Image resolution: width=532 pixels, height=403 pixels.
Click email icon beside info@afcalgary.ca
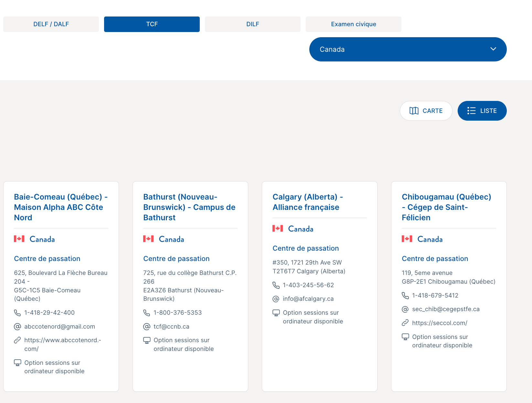point(276,299)
